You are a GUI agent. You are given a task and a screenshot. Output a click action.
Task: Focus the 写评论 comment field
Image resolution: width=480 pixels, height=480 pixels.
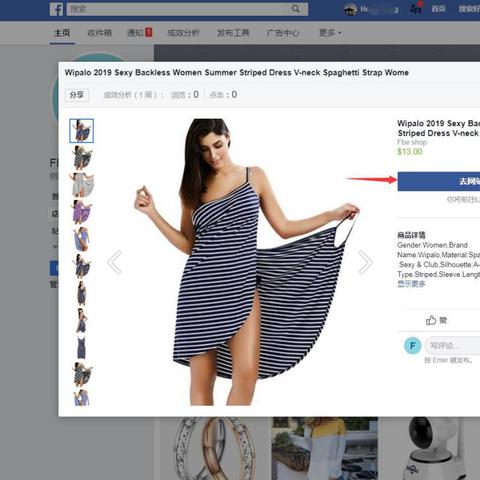[x=453, y=346]
